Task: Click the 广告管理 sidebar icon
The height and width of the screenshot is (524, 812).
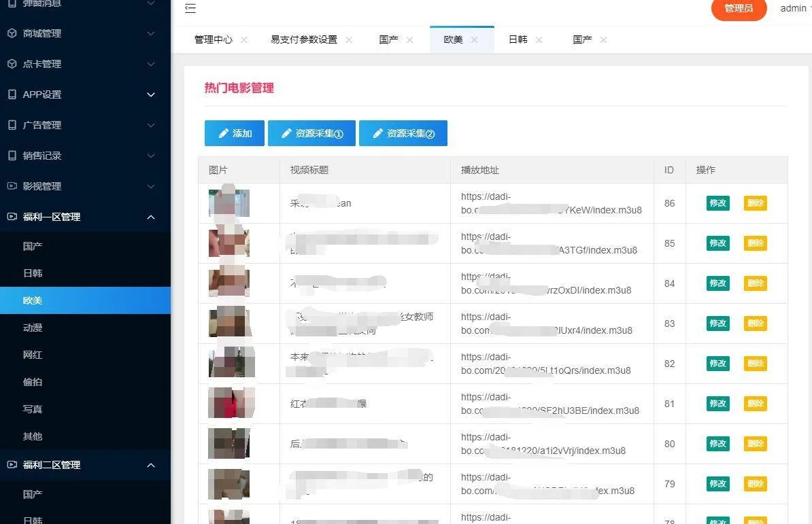Action: [12, 125]
